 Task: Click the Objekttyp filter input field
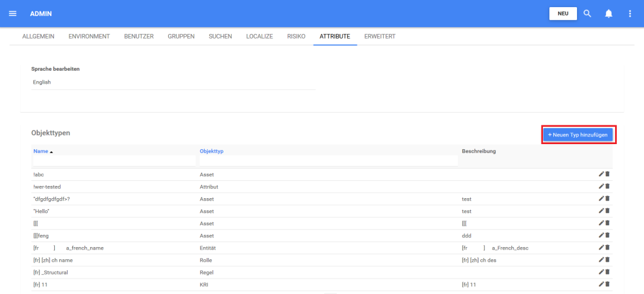click(328, 160)
